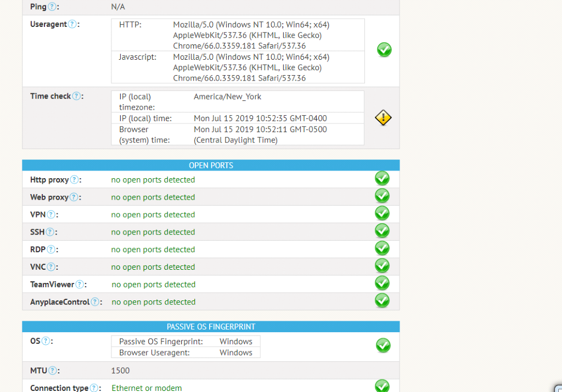Click the AnyplaceControl help icon
Screen dimensions: 562x392
pyautogui.click(x=95, y=302)
